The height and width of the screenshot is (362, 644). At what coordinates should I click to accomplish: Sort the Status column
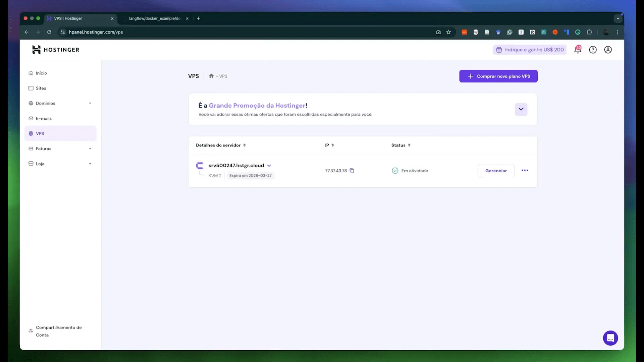coord(401,145)
